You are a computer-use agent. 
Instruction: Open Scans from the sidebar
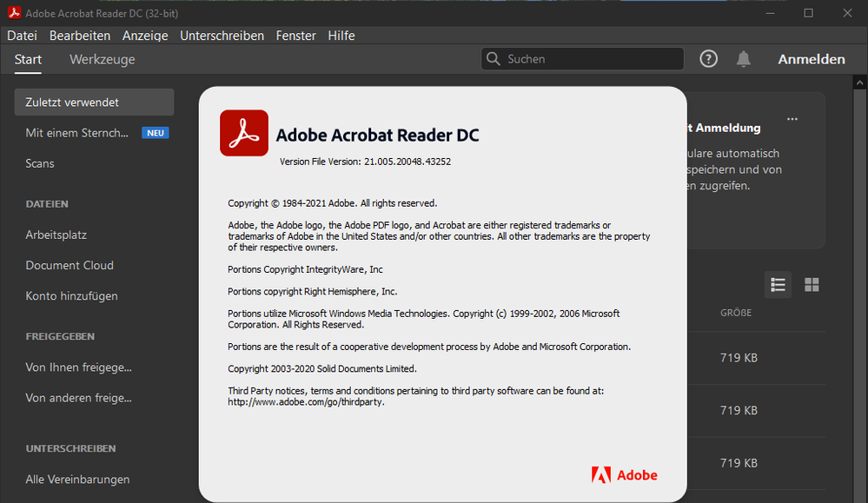39,163
